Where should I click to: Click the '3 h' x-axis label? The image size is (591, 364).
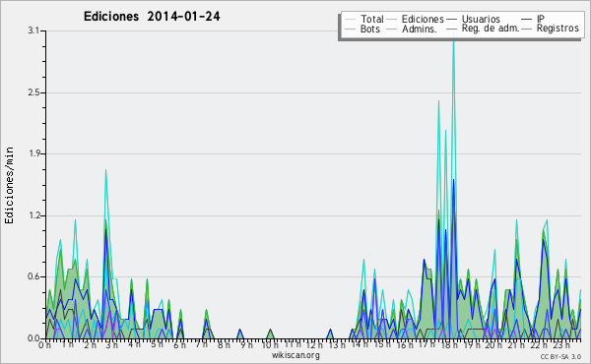tap(112, 345)
